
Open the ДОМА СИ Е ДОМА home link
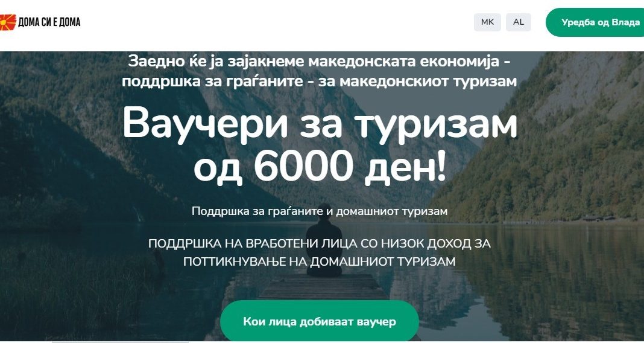tap(49, 22)
